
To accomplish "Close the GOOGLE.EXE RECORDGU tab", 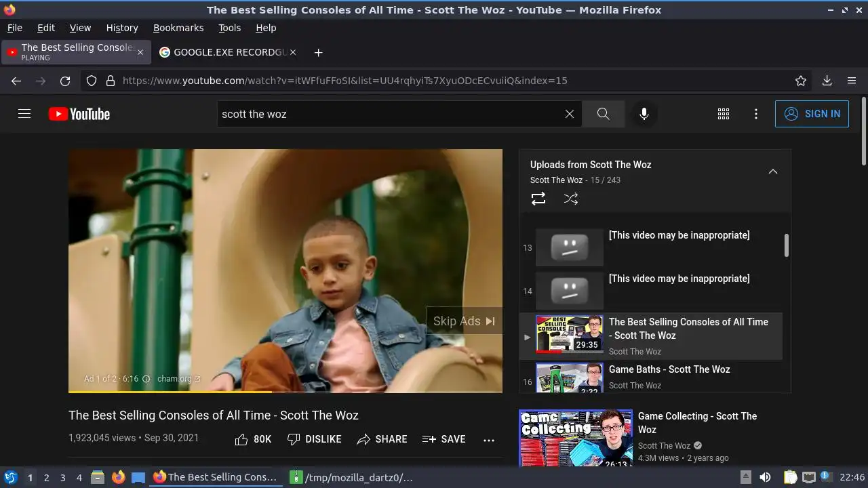I will [292, 52].
